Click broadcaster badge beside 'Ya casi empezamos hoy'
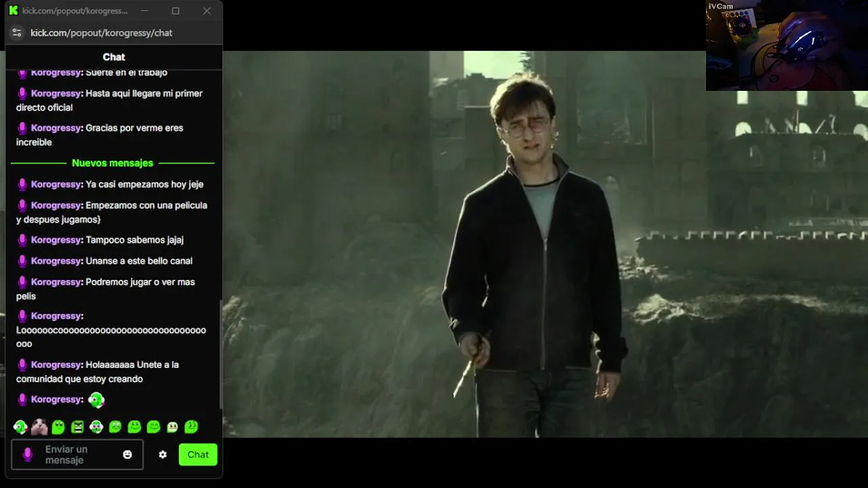This screenshot has height=488, width=868. 22,184
